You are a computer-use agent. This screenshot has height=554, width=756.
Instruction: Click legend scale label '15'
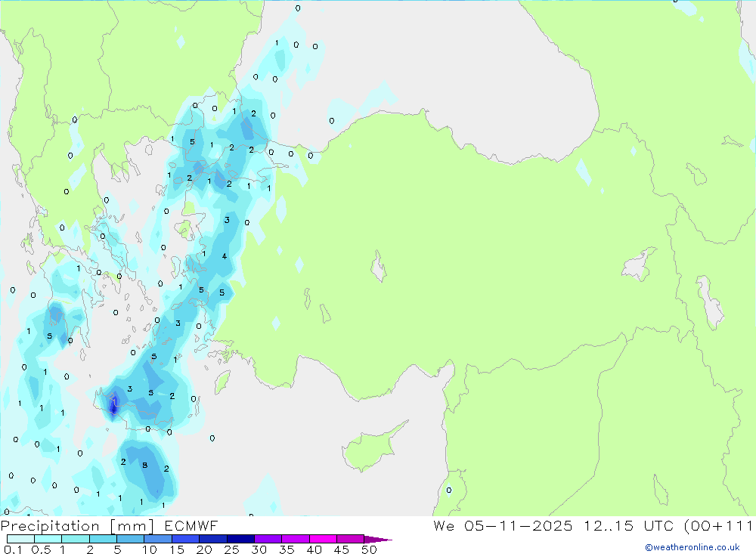click(x=177, y=549)
